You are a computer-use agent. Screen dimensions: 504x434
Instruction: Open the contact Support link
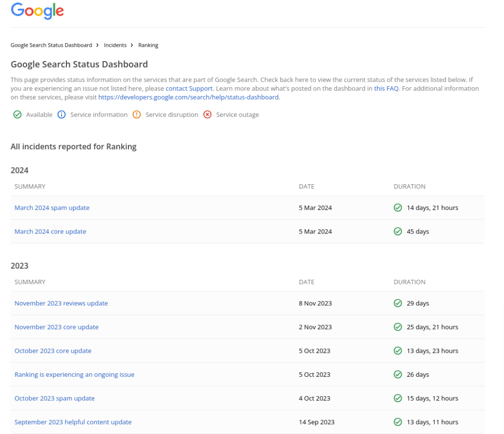[x=189, y=88]
